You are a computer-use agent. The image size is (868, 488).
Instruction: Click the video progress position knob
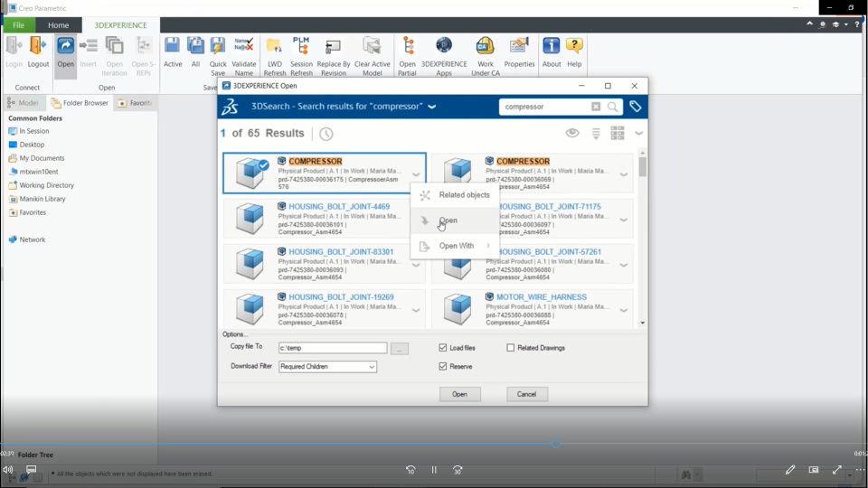pos(556,443)
